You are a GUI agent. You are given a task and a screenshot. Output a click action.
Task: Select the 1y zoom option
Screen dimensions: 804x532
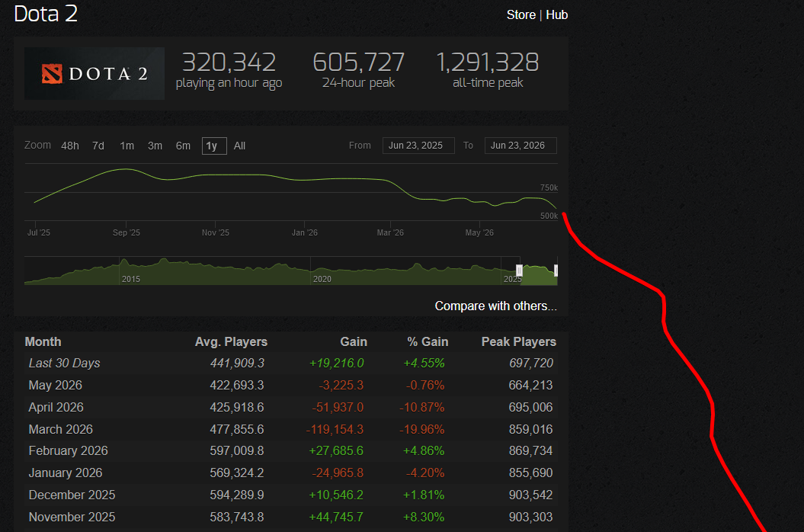(x=214, y=146)
